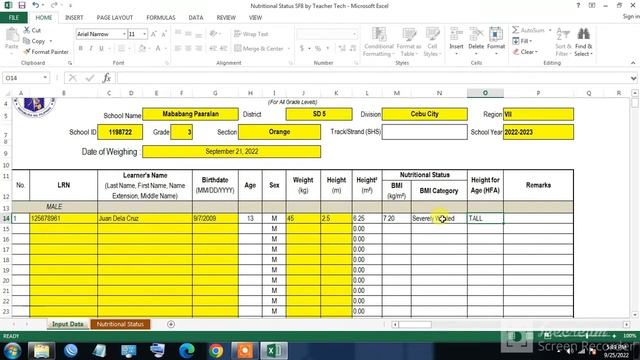Open Clipboard group dialog launcher
This screenshot has height=360, width=640.
tap(70, 63)
